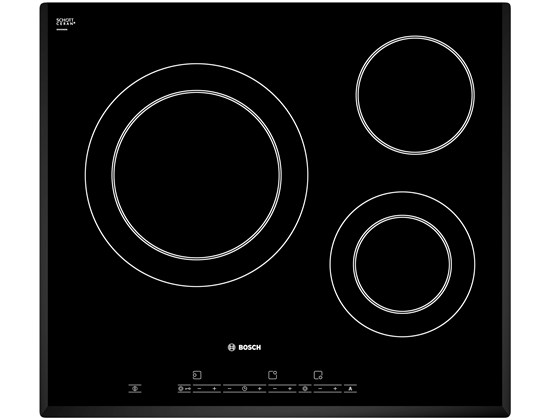Increase heat for the top-right zone

(290, 388)
